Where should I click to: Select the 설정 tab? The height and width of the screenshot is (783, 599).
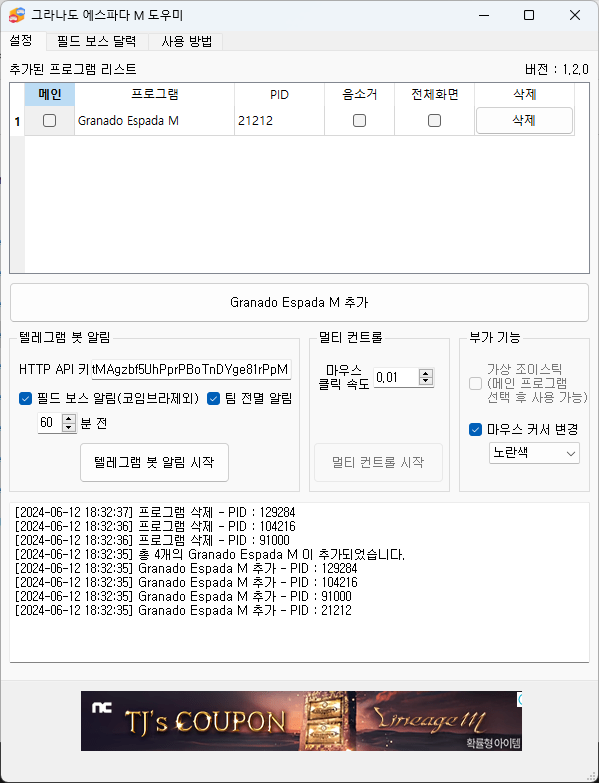pyautogui.click(x=22, y=40)
